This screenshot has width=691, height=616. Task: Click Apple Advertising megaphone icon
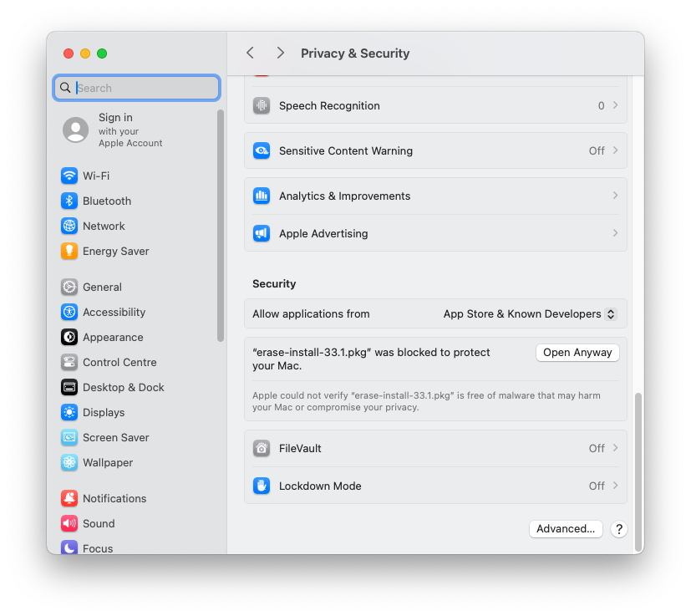coord(262,233)
